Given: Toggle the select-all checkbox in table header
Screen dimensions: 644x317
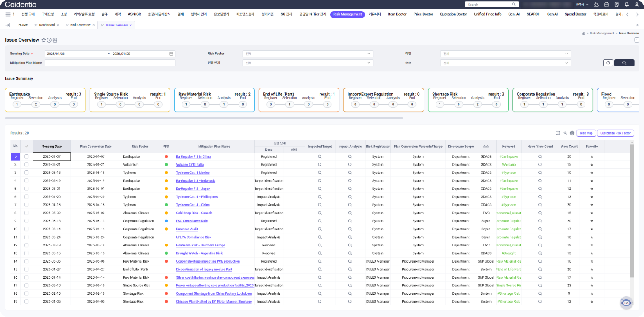Looking at the screenshot, I should coord(26,146).
